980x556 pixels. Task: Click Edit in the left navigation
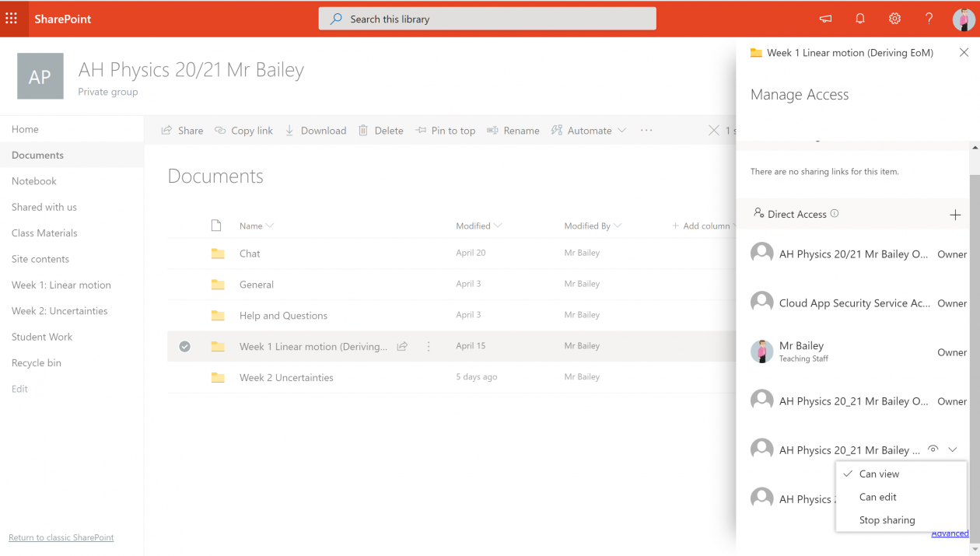(x=19, y=389)
